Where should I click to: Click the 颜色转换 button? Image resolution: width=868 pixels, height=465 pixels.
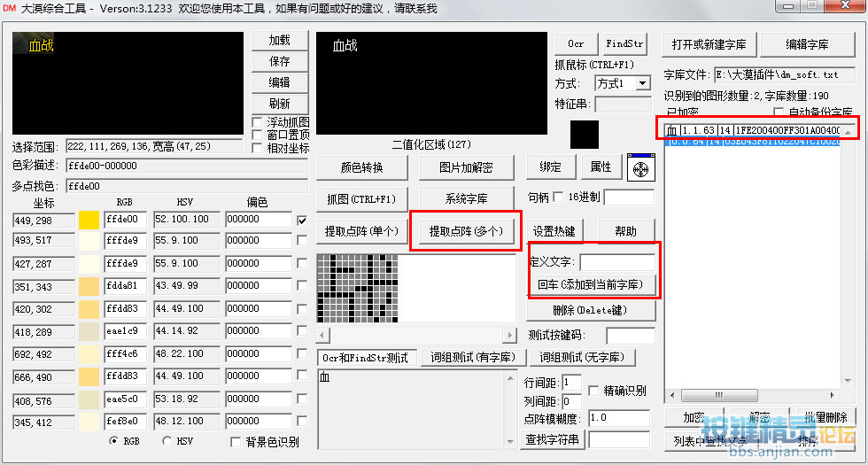[362, 167]
